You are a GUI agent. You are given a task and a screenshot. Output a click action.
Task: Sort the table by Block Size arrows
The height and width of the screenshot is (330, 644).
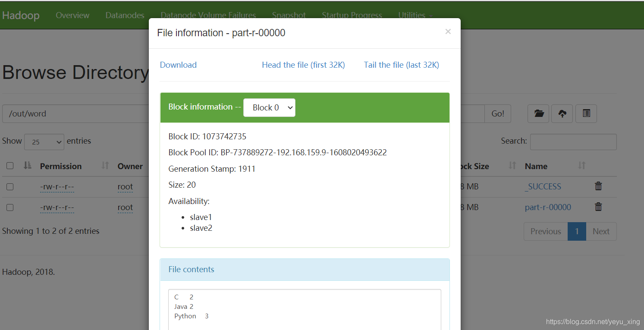512,165
